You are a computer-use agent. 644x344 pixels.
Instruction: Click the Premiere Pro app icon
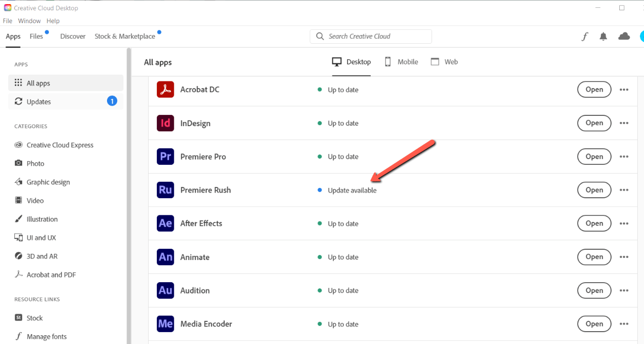click(166, 157)
